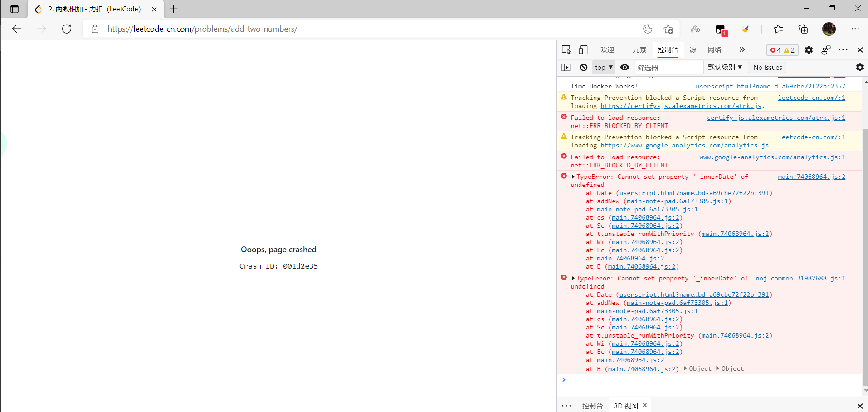Open the noj-common.31982688.js:1 source link
This screenshot has height=412, width=868.
point(800,278)
